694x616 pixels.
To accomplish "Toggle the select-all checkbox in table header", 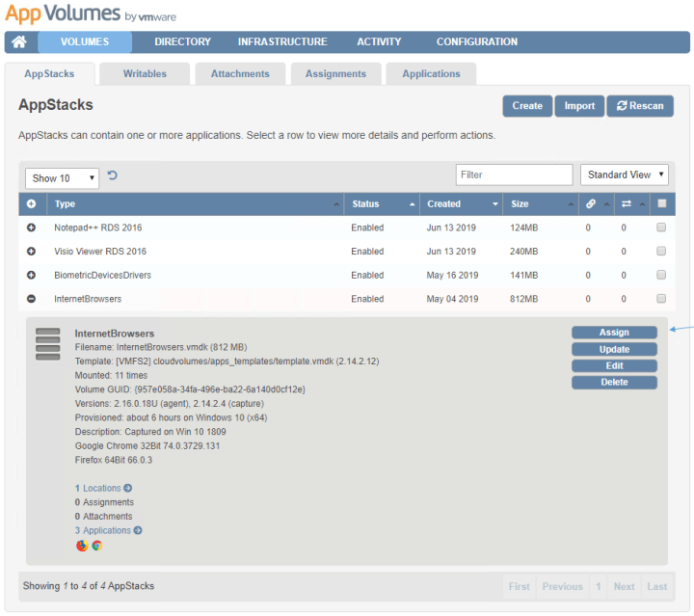I will click(661, 204).
